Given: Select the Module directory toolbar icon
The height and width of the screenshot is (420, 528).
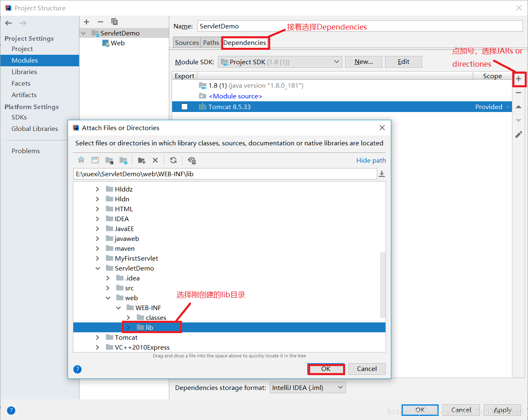Looking at the screenshot, I should pyautogui.click(x=123, y=160).
